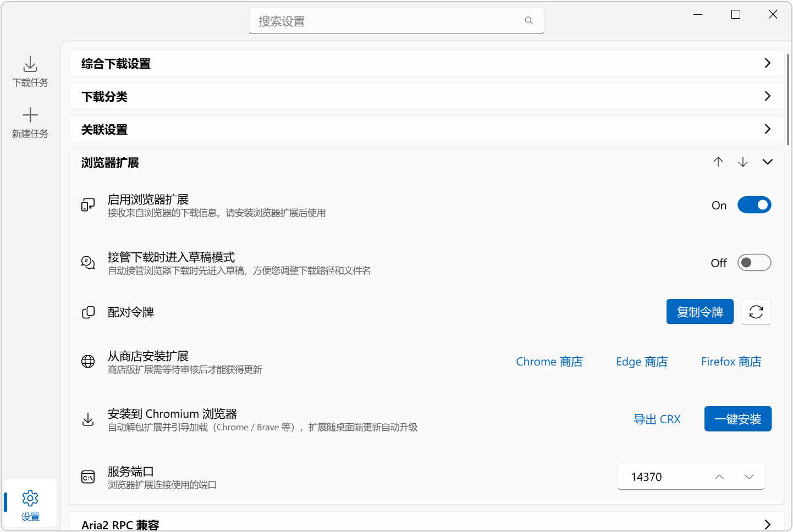Image resolution: width=793 pixels, height=532 pixels.
Task: Open the Firefox 商店 link
Action: click(731, 362)
